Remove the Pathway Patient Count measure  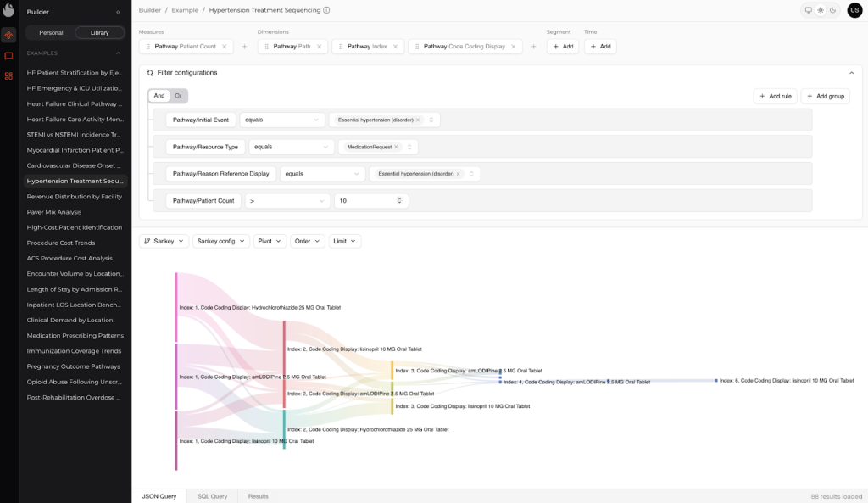[x=225, y=47]
